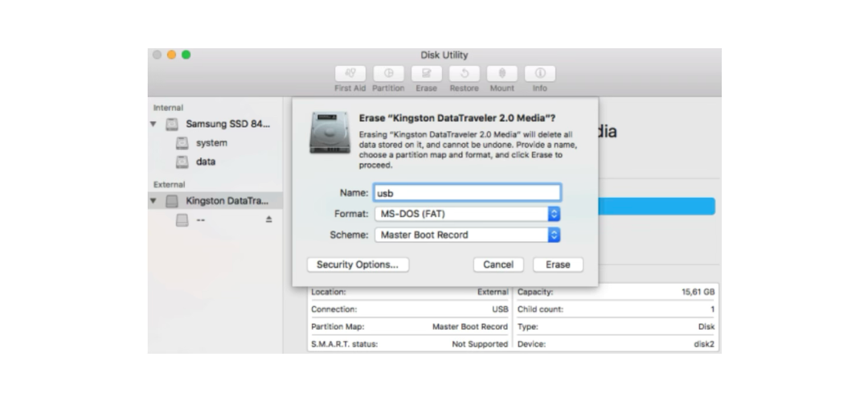Click the Erase toolbar icon
Screen dimensions: 868x402
[426, 74]
